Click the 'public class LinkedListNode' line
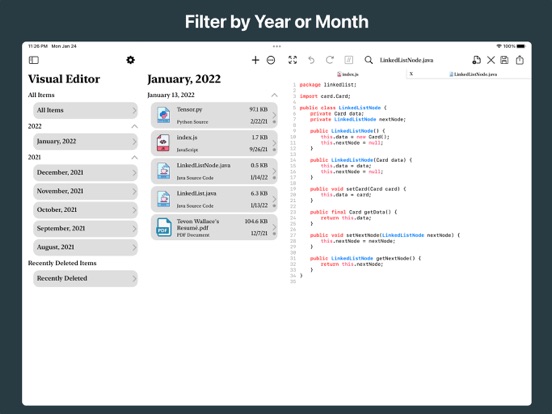552x414 pixels. click(343, 108)
